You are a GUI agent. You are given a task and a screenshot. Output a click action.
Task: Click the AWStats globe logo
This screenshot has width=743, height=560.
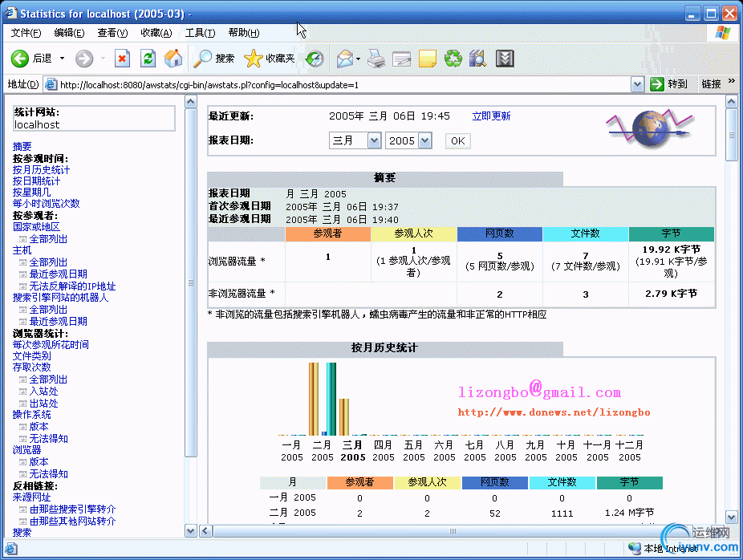tap(650, 128)
